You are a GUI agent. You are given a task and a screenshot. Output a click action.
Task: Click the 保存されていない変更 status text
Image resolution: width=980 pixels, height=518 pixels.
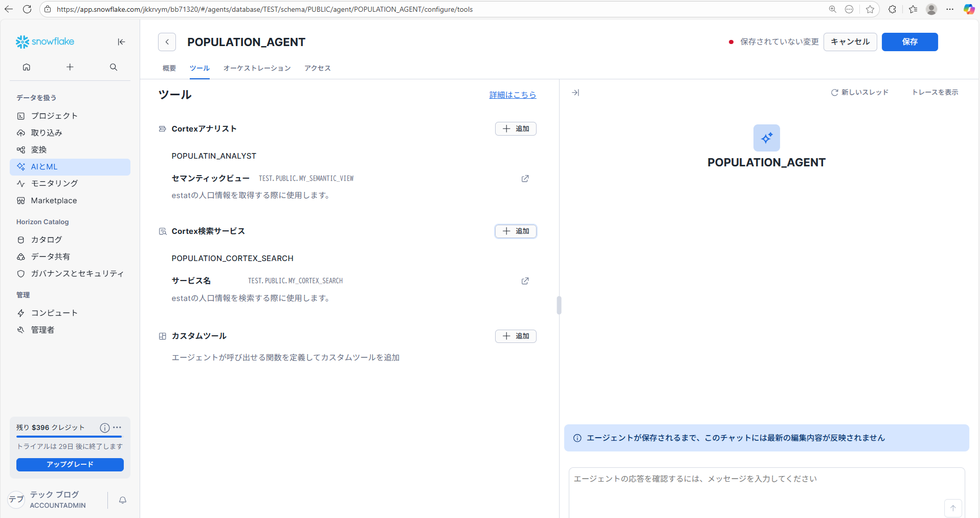click(779, 42)
